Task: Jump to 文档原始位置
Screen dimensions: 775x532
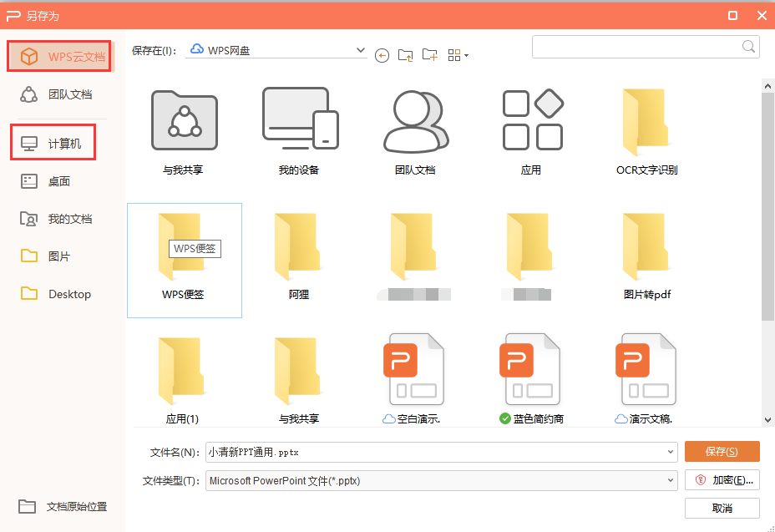Action: coord(63,506)
